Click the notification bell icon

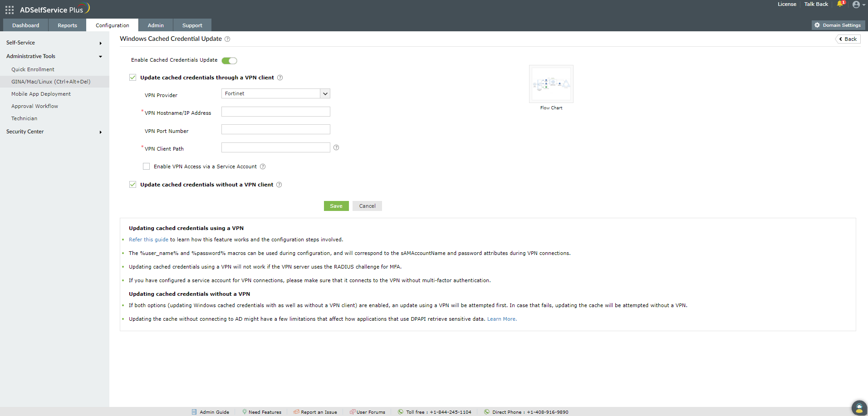(x=840, y=4)
